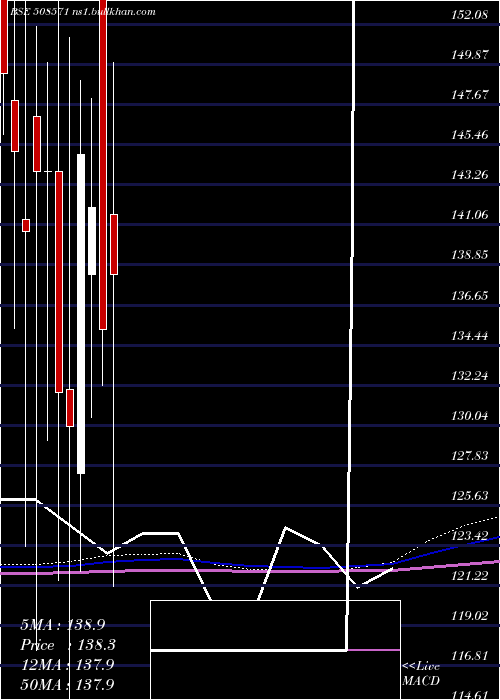Click the short white candlestick near 141.06

[x=92, y=241]
